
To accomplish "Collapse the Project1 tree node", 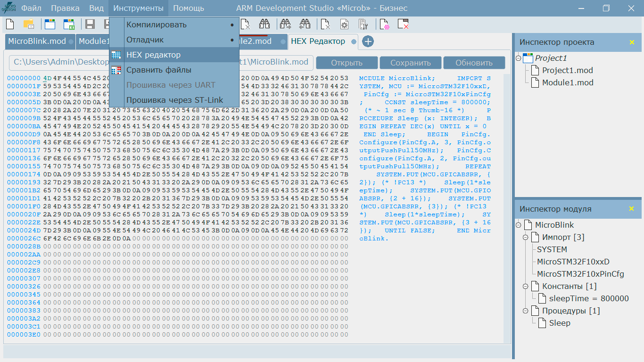I will [x=519, y=58].
